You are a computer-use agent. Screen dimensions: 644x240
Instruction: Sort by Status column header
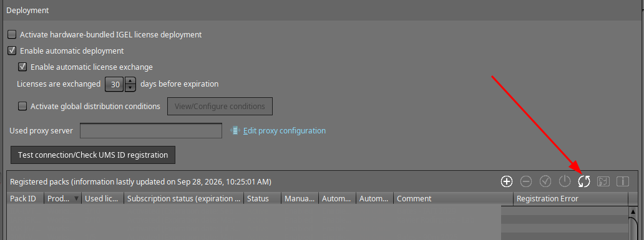click(x=263, y=199)
